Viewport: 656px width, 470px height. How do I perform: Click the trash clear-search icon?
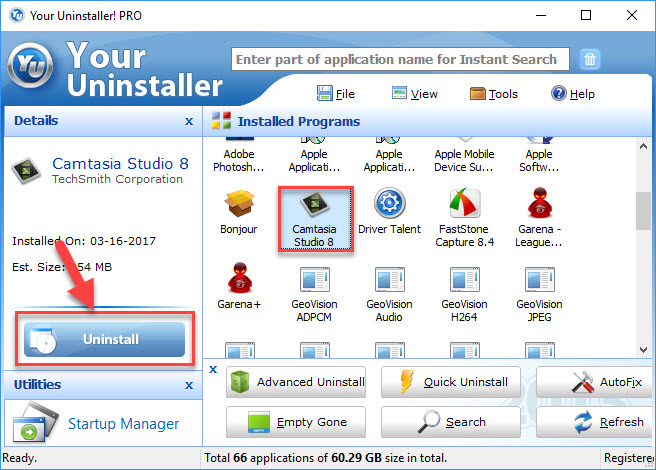tap(590, 59)
